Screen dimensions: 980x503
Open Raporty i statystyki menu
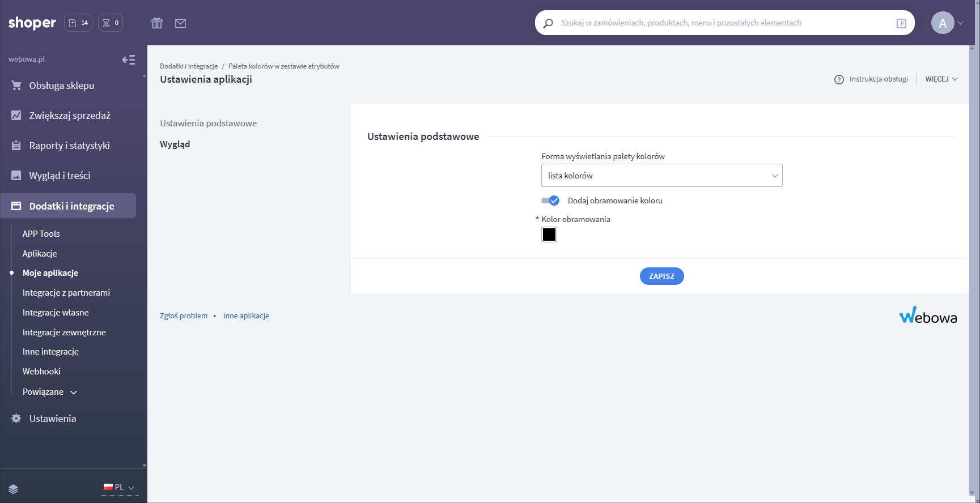[x=69, y=146]
